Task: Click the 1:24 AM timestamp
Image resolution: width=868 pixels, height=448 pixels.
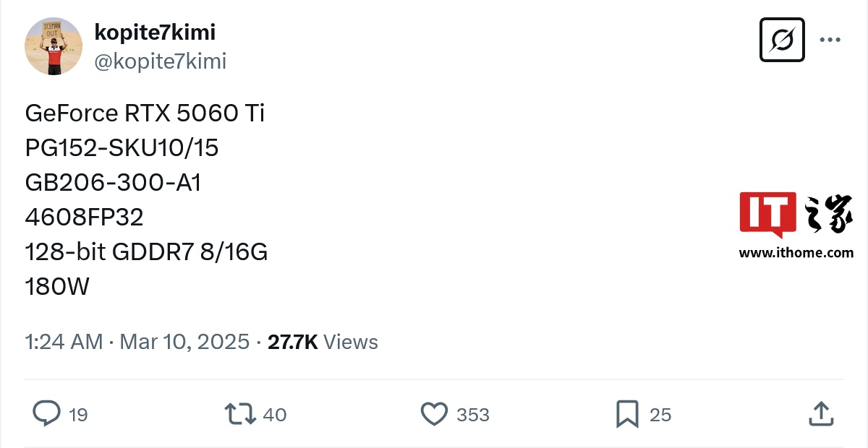Action: (x=64, y=342)
